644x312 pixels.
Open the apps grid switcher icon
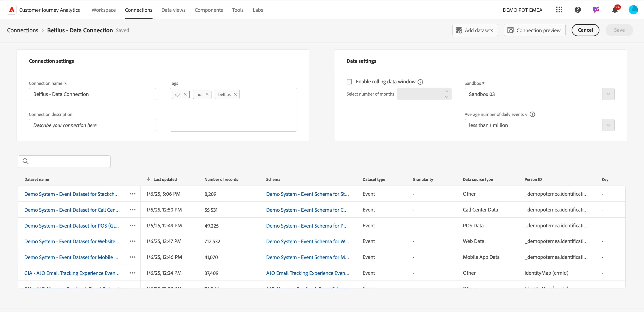pyautogui.click(x=559, y=10)
